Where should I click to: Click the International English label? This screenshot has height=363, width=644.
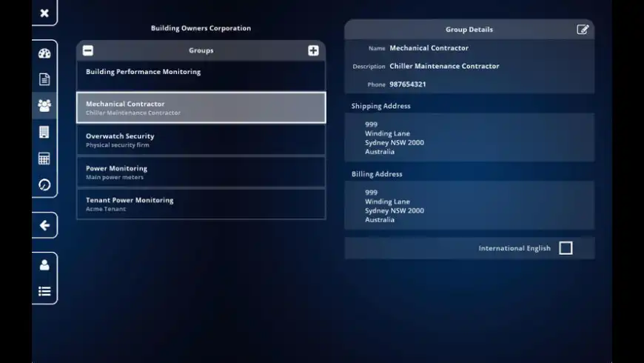514,248
